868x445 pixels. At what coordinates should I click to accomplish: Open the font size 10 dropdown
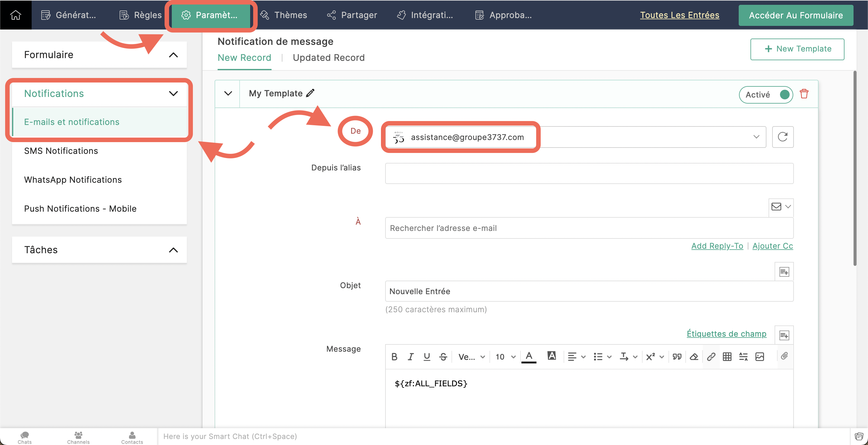(x=505, y=356)
